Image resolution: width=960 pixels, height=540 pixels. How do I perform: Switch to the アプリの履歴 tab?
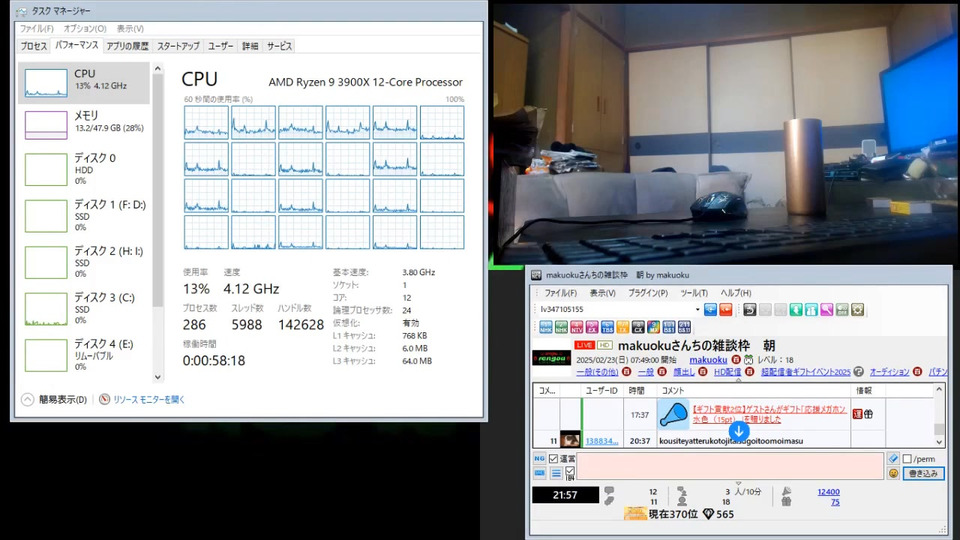coord(127,46)
